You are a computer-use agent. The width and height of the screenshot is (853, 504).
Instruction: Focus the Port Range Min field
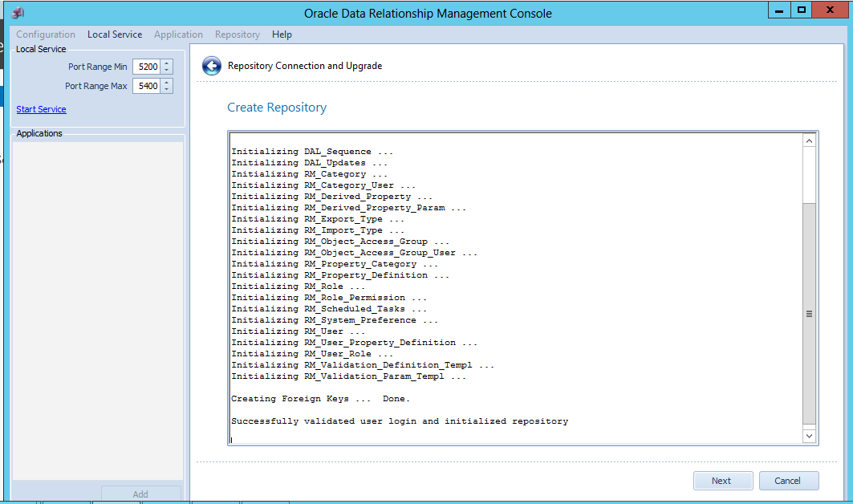pyautogui.click(x=146, y=67)
